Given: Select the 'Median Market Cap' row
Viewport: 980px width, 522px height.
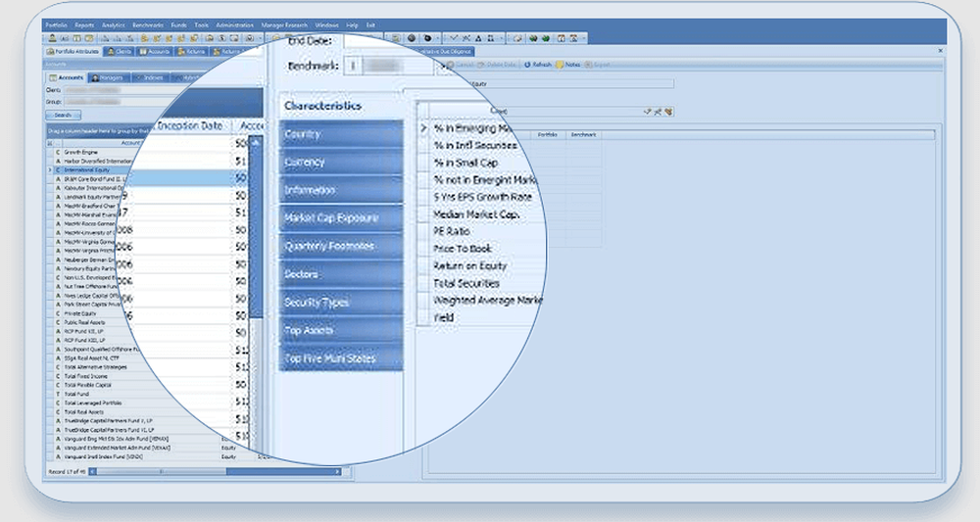Looking at the screenshot, I should point(476,214).
